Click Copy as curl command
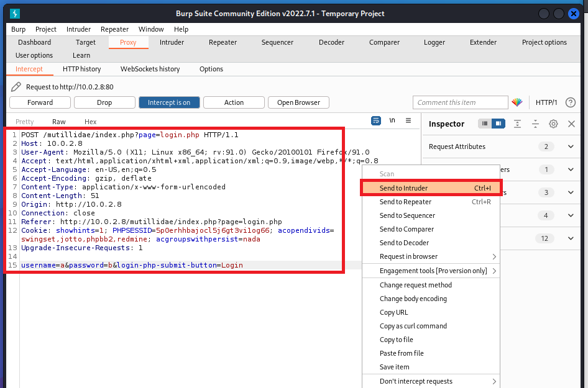 tap(431, 326)
